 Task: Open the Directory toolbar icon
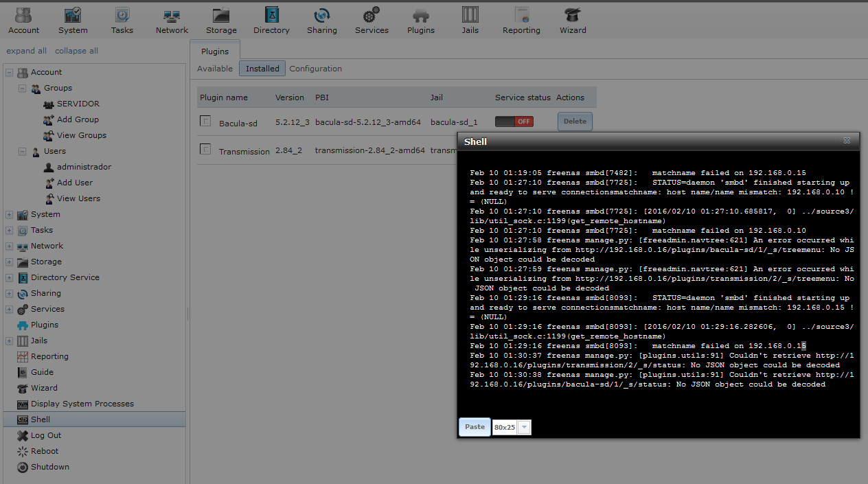271,21
